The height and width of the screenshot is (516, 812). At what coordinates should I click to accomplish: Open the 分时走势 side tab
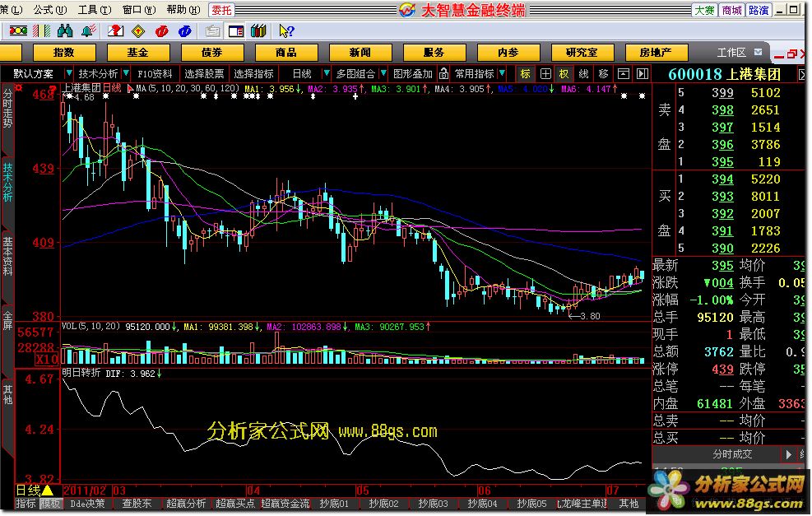[x=7, y=109]
